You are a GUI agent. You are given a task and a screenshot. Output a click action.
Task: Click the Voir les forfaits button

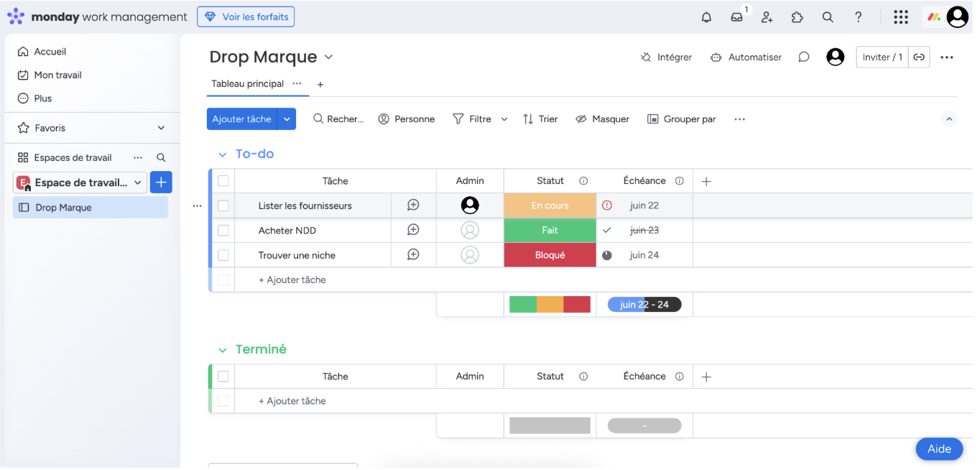[x=246, y=17]
